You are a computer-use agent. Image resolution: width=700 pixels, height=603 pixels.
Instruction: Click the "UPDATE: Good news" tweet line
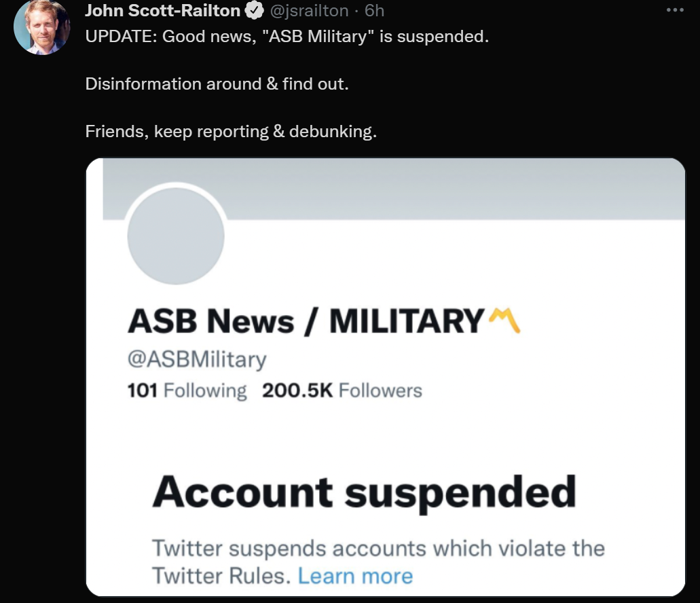[x=287, y=36]
